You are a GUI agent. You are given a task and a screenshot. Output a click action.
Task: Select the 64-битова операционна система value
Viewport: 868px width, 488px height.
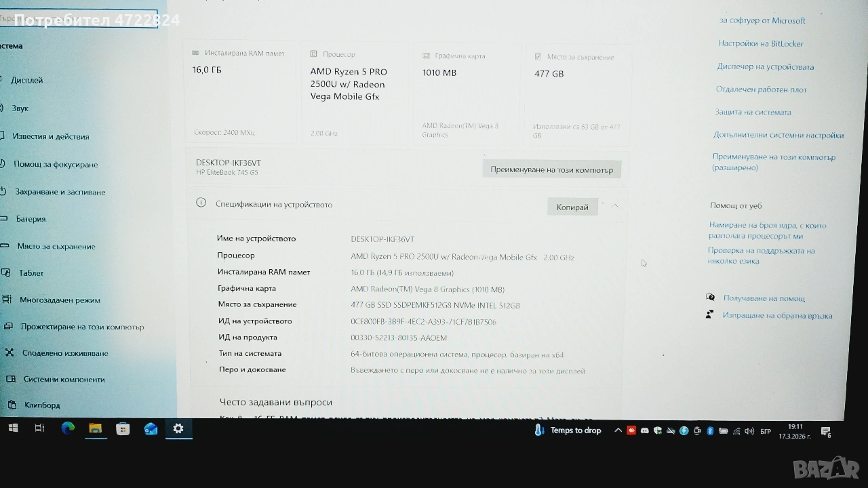coord(457,354)
